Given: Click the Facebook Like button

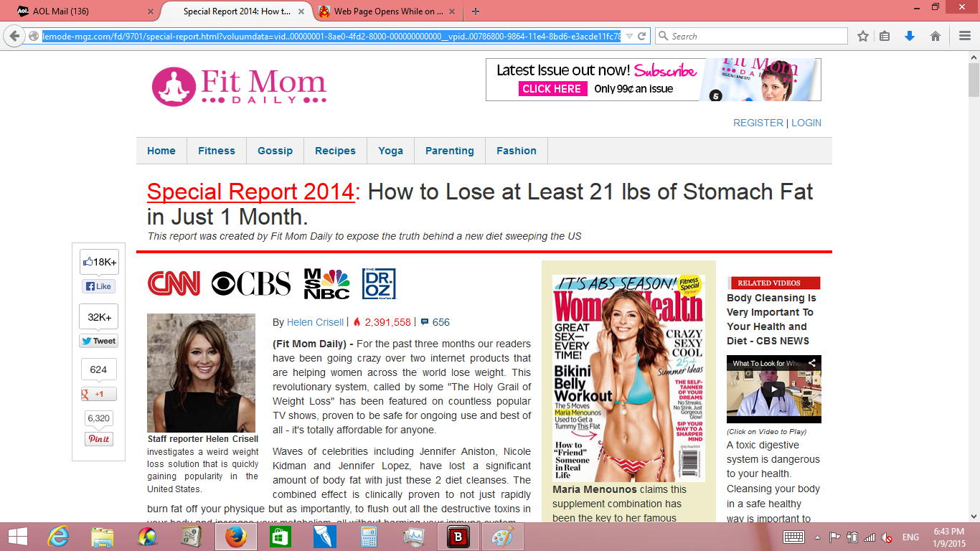Looking at the screenshot, I should [x=98, y=286].
